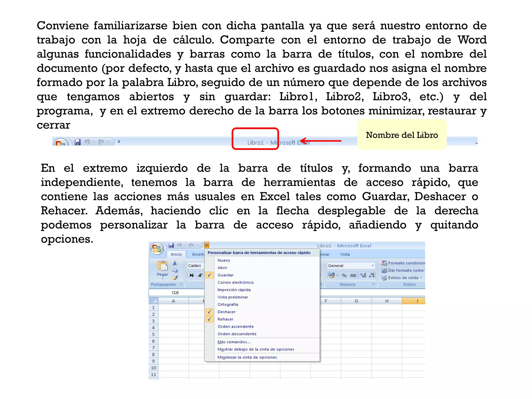
Task: Click Undo icon in the upper title bar strip
Action: 87,142
